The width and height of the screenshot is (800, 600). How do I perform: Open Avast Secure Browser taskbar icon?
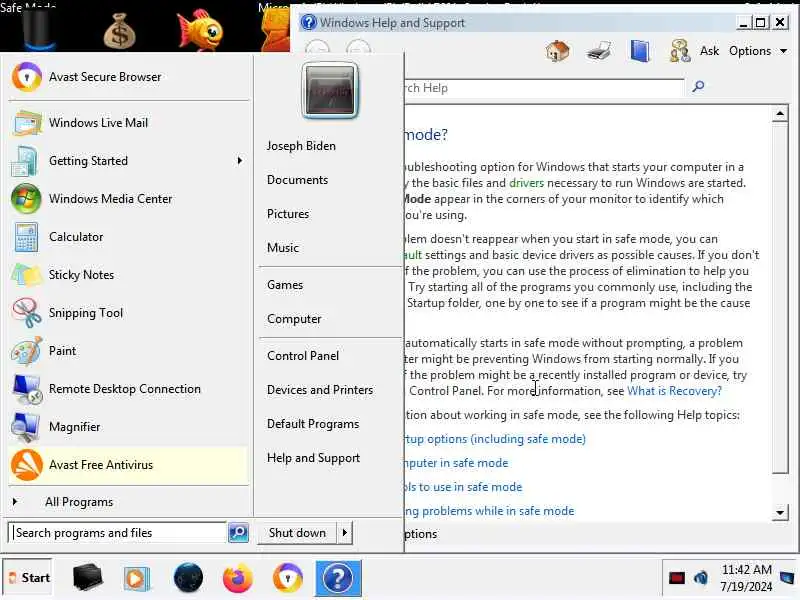pyautogui.click(x=288, y=579)
